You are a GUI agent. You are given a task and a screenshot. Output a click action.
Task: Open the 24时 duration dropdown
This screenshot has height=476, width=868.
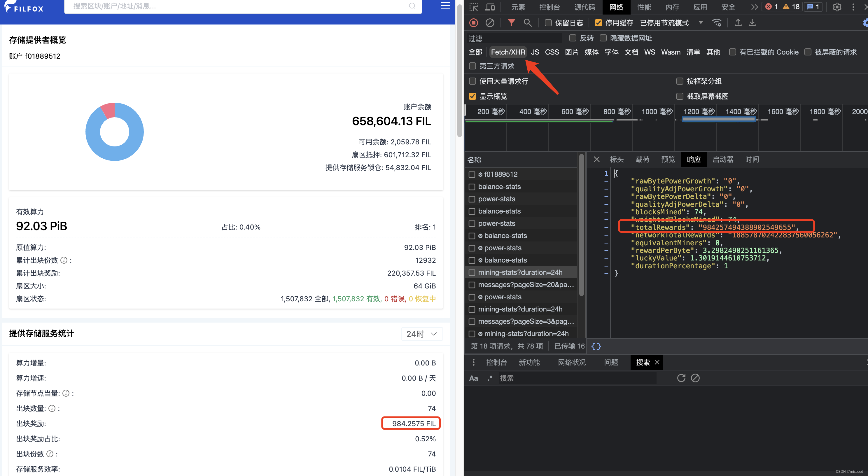[421, 334]
